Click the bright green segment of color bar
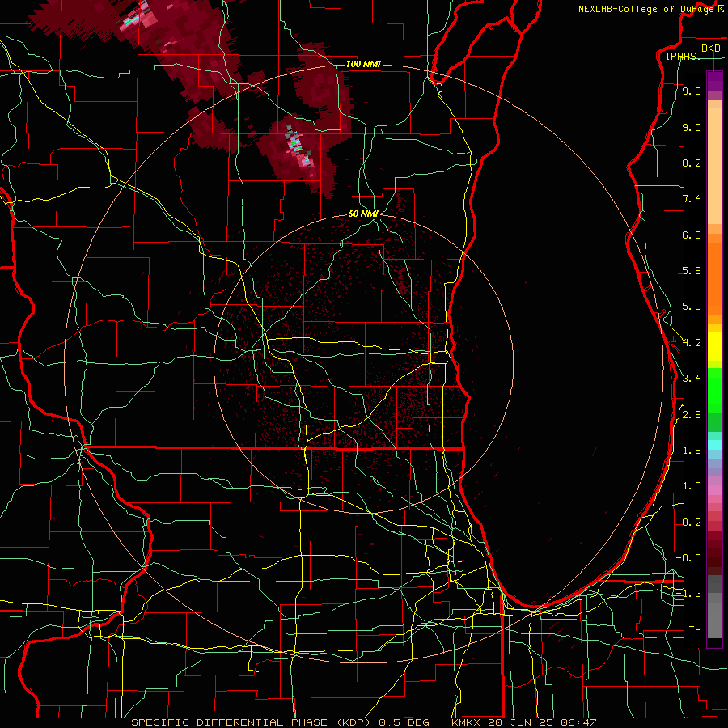728x728 pixels. point(714,390)
